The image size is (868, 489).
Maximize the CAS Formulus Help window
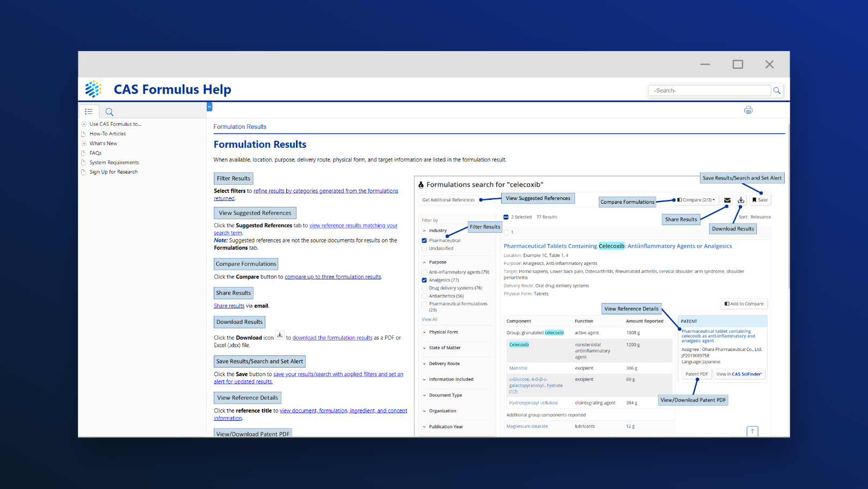pyautogui.click(x=737, y=64)
